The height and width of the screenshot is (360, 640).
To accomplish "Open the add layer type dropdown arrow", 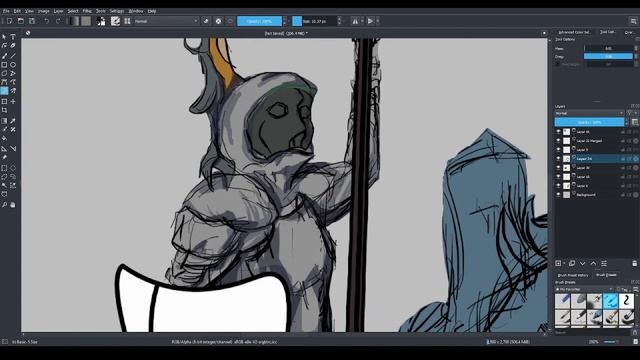I will pos(564,263).
